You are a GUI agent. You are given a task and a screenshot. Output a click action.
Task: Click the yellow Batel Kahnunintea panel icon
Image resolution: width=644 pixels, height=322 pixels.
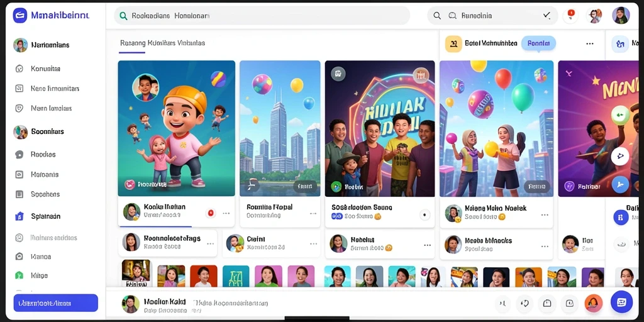pos(453,43)
